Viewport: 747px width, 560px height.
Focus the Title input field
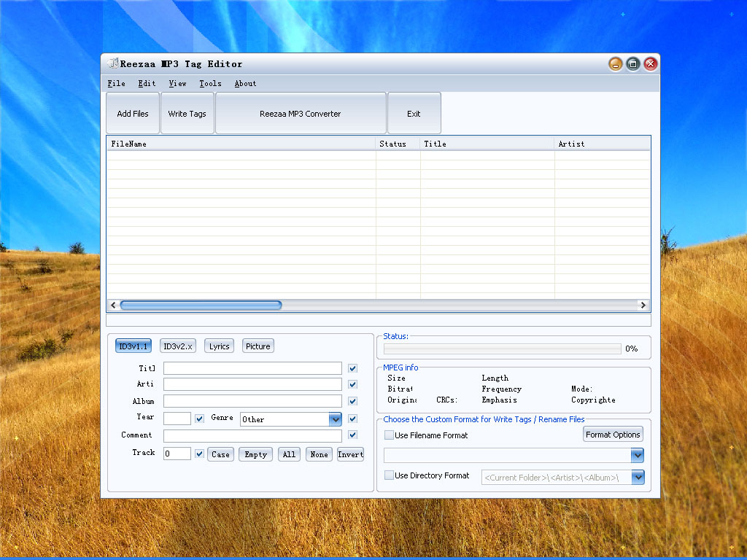tap(252, 368)
